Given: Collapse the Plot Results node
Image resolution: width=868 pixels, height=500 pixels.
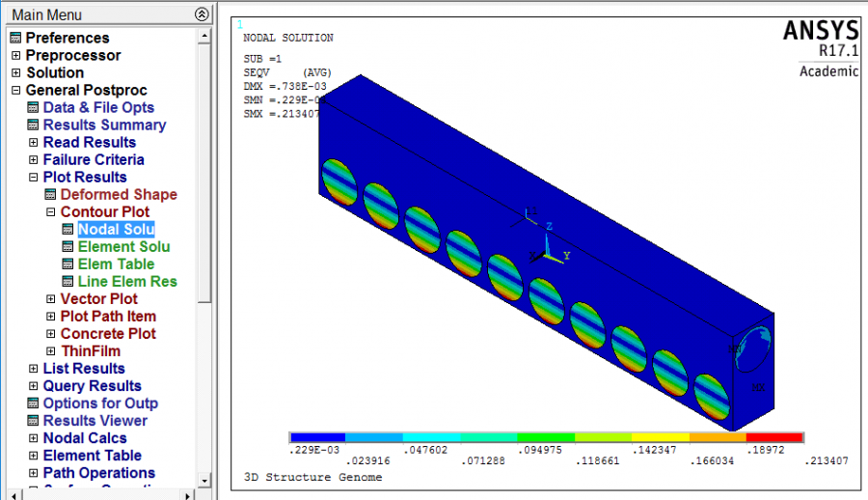Looking at the screenshot, I should (33, 178).
